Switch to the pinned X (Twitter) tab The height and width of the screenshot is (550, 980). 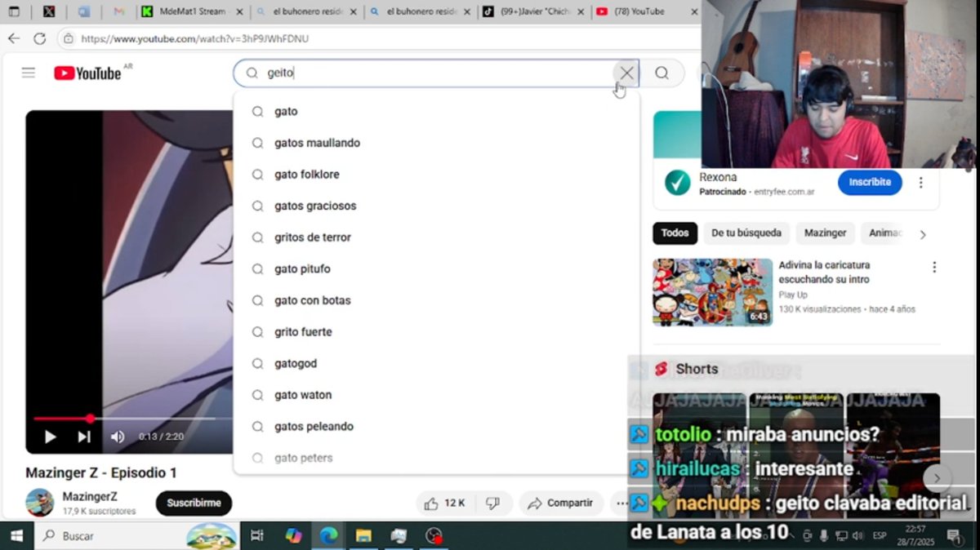point(49,11)
